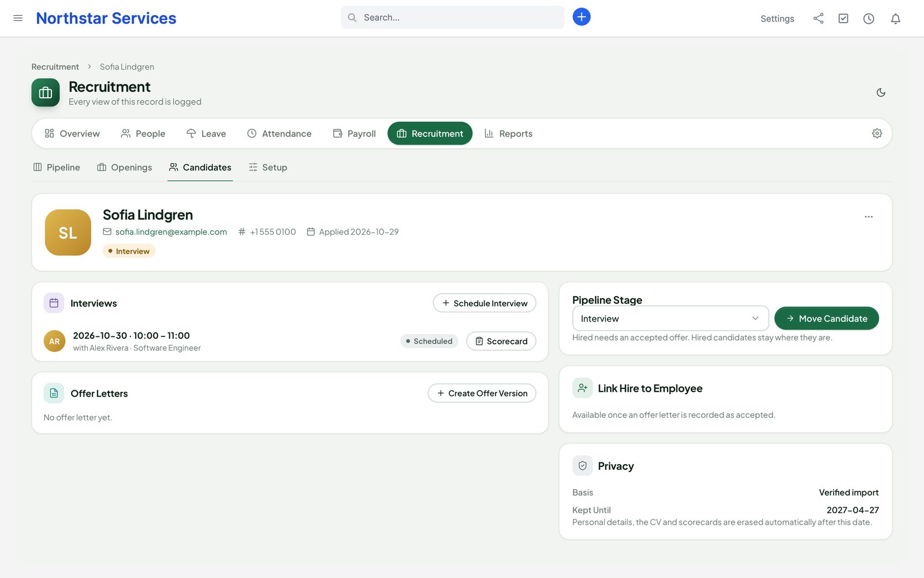Screen dimensions: 924x578
Task: Go to the People tab
Action: pos(143,134)
